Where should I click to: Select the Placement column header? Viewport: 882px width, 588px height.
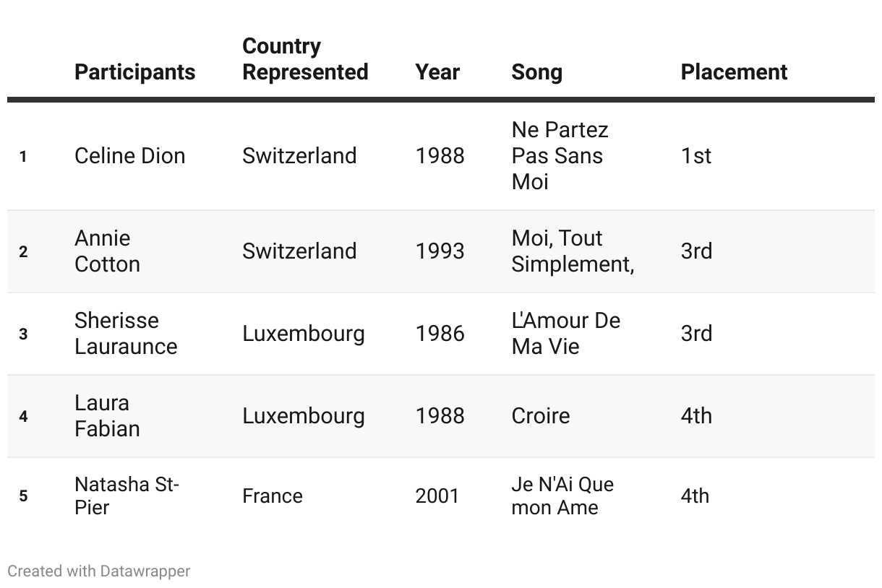734,72
